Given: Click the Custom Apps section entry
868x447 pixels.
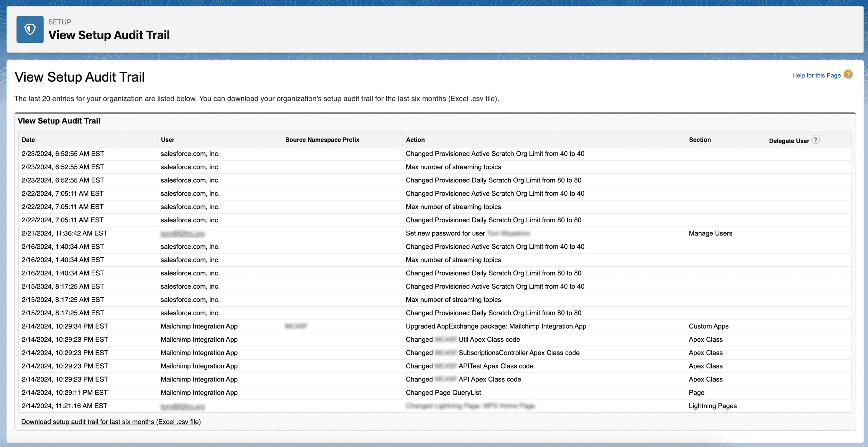Looking at the screenshot, I should click(x=709, y=326).
